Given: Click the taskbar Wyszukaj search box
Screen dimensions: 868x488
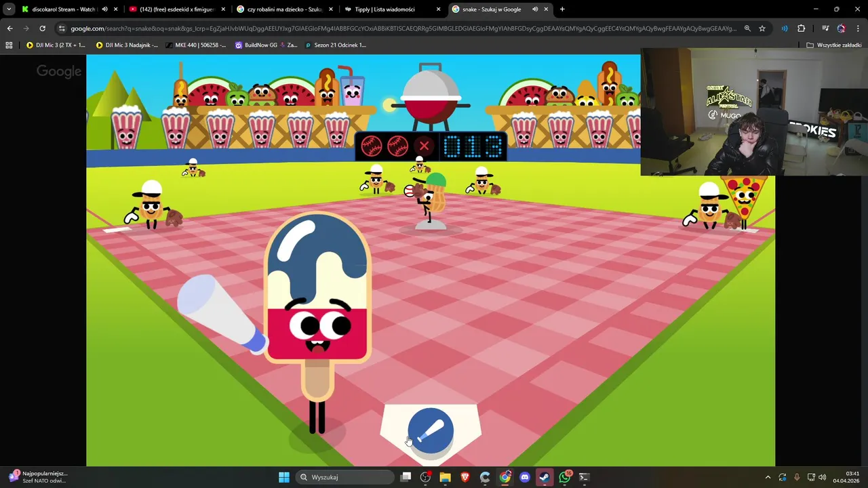Looking at the screenshot, I should coord(346,477).
